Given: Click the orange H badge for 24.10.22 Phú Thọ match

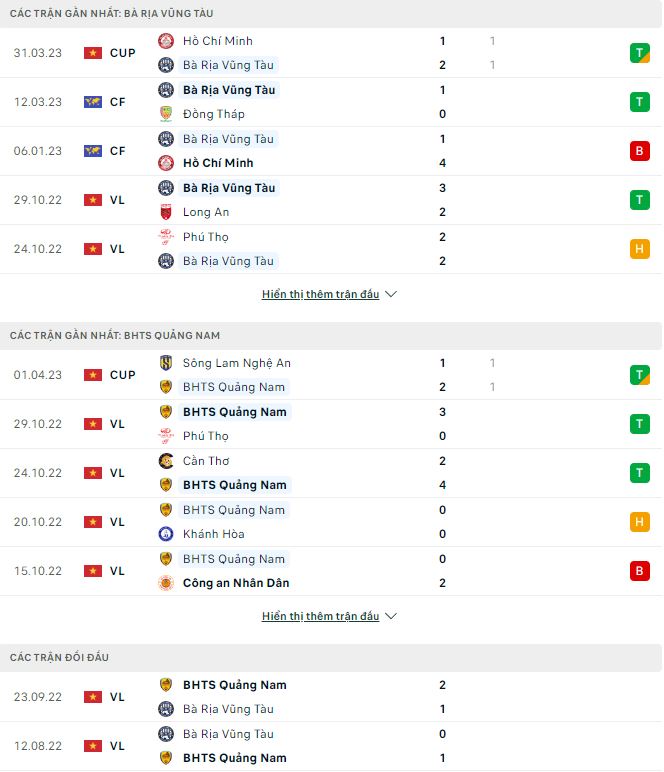Looking at the screenshot, I should (640, 249).
